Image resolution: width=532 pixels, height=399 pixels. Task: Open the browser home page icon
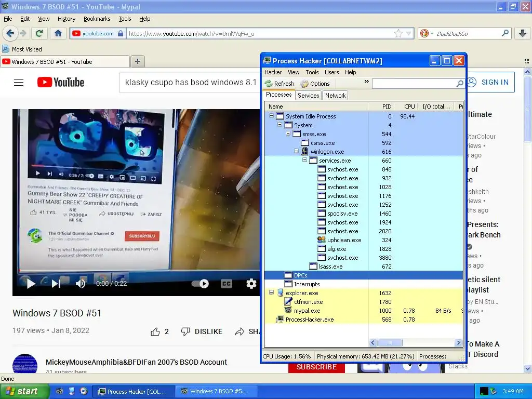[x=58, y=33]
